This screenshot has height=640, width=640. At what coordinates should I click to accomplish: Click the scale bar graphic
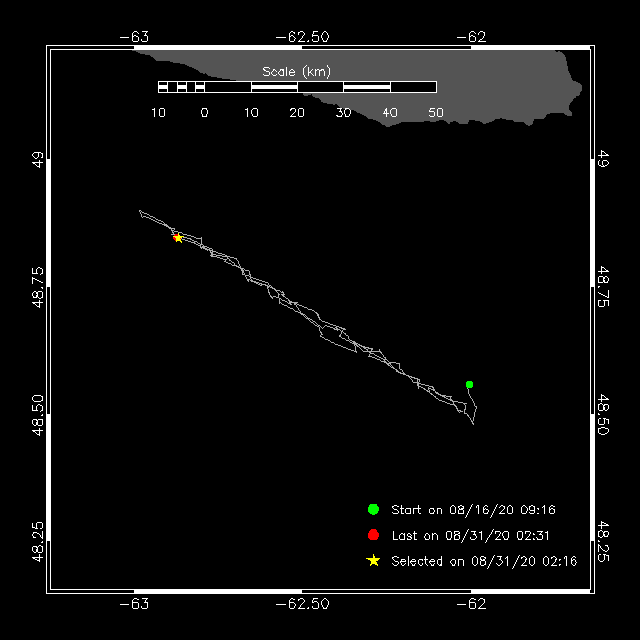298,87
